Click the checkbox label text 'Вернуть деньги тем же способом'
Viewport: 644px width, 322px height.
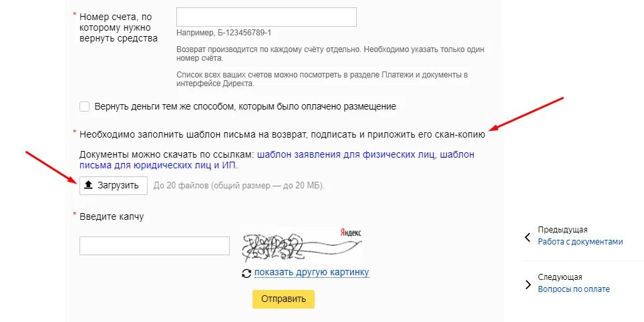point(245,106)
